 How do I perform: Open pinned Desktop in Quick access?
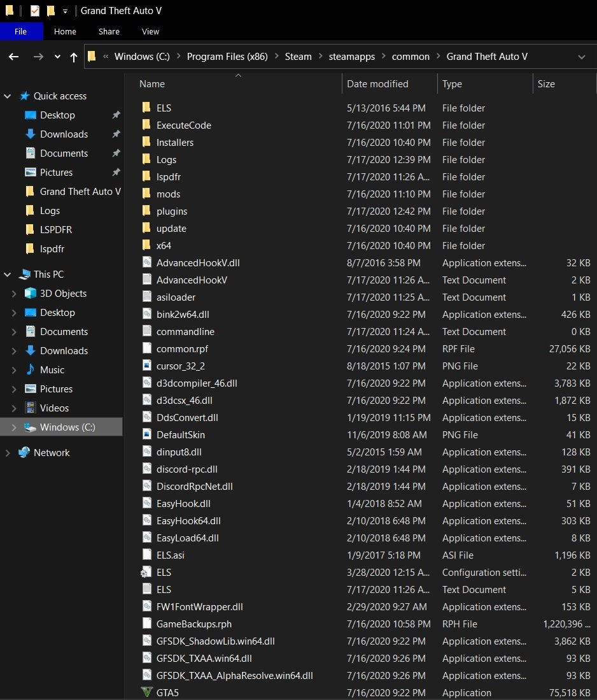pos(57,115)
